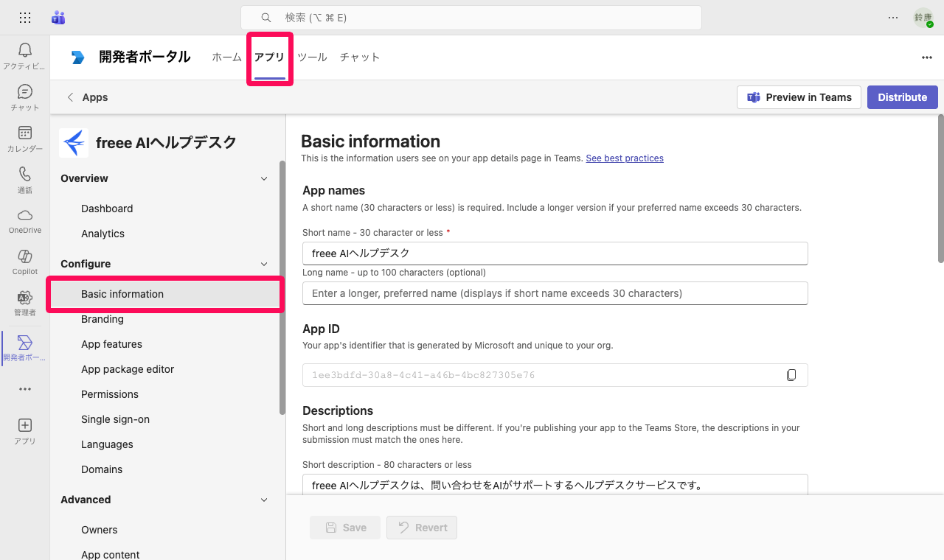944x560 pixels.
Task: Copy the App ID with copy icon
Action: coord(791,375)
